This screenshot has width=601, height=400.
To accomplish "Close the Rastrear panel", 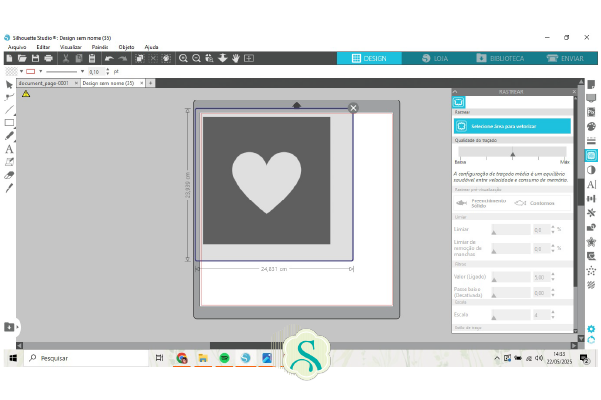I will tap(574, 92).
